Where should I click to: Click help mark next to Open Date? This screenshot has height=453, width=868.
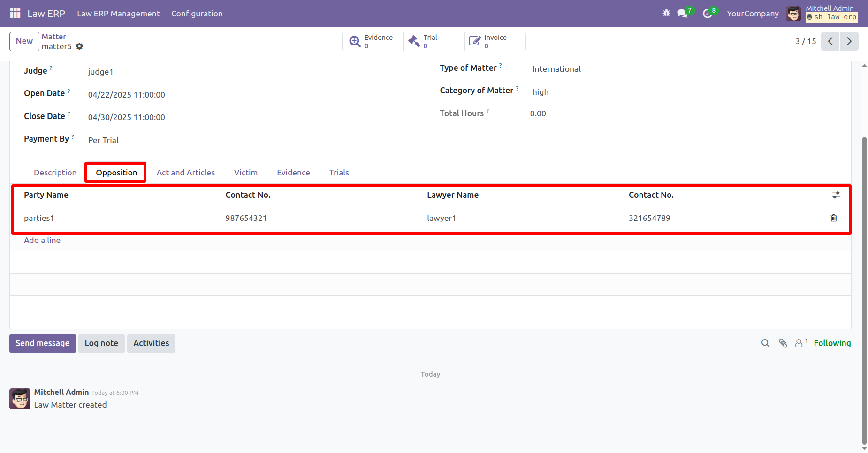pyautogui.click(x=69, y=91)
